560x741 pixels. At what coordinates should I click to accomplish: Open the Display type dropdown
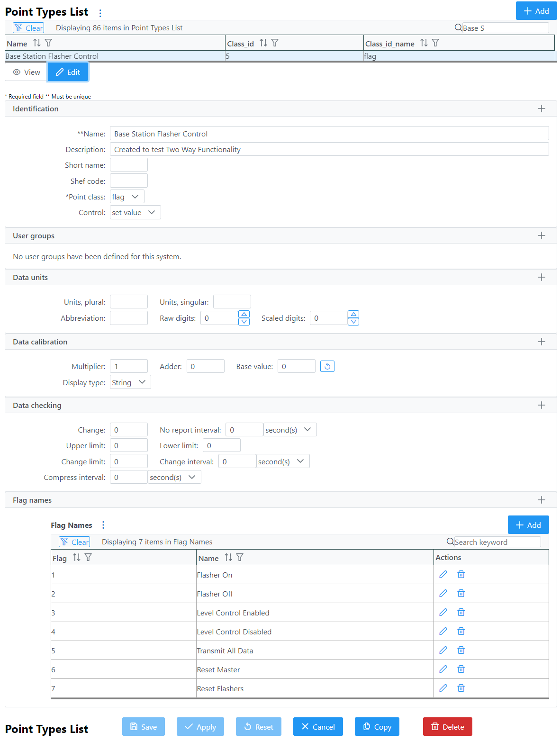[x=130, y=382]
